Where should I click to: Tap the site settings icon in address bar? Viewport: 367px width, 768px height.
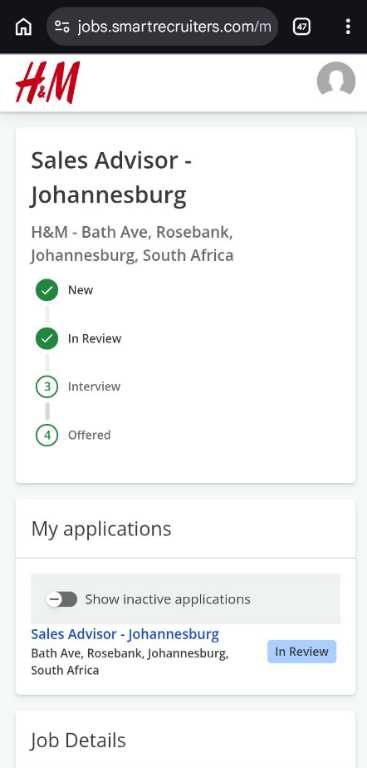pyautogui.click(x=62, y=26)
